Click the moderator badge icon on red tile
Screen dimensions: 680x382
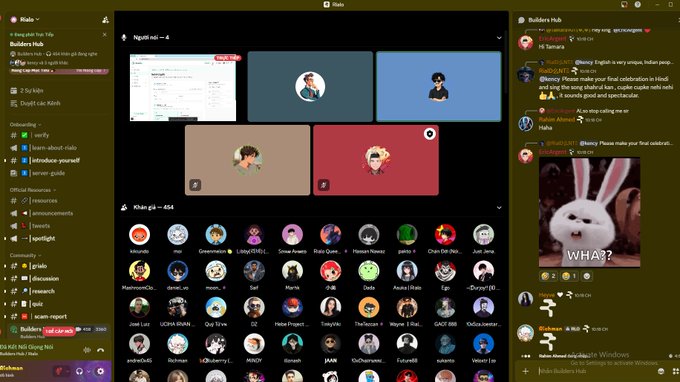[429, 134]
